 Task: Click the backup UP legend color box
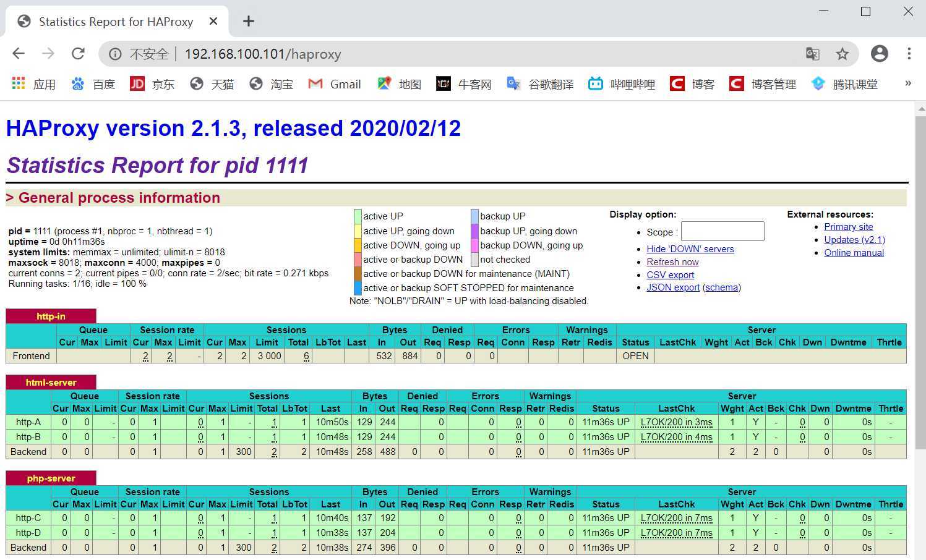pyautogui.click(x=474, y=216)
